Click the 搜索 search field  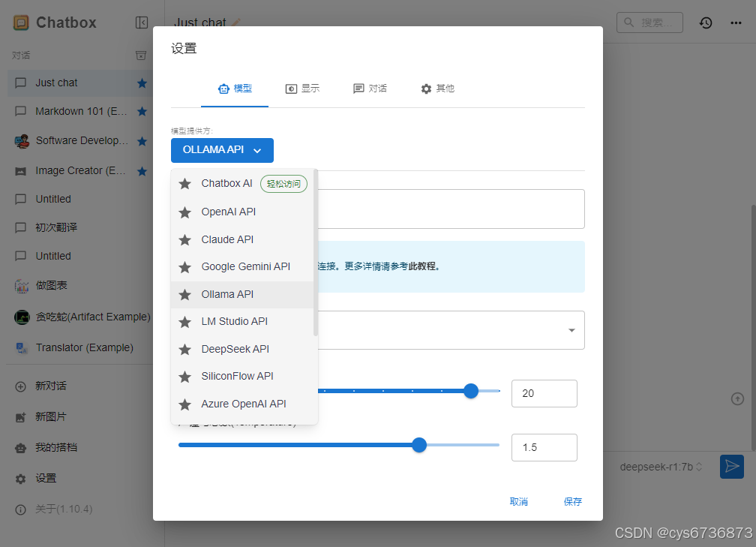(x=649, y=23)
